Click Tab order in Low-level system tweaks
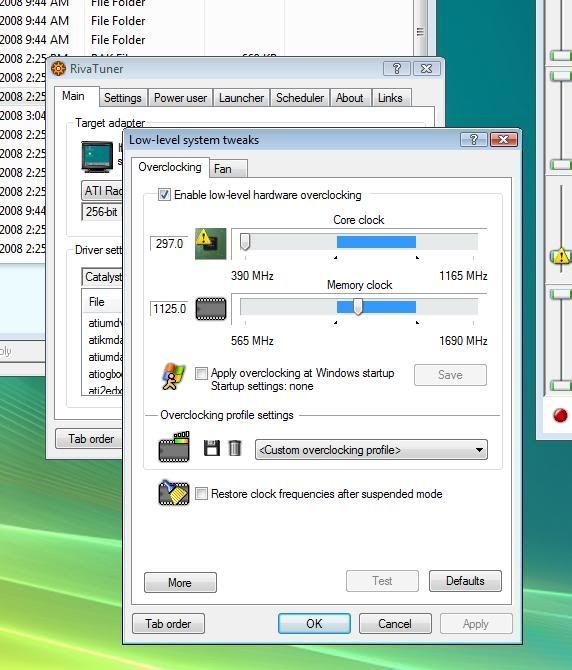Screen dimensions: 572x670 coord(168,623)
